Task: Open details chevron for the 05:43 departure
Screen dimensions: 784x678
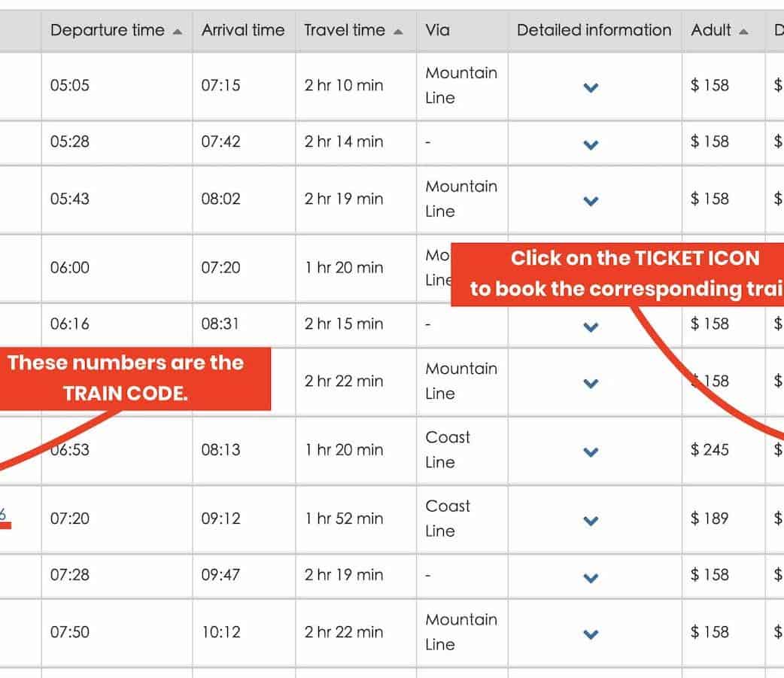Action: pos(591,201)
